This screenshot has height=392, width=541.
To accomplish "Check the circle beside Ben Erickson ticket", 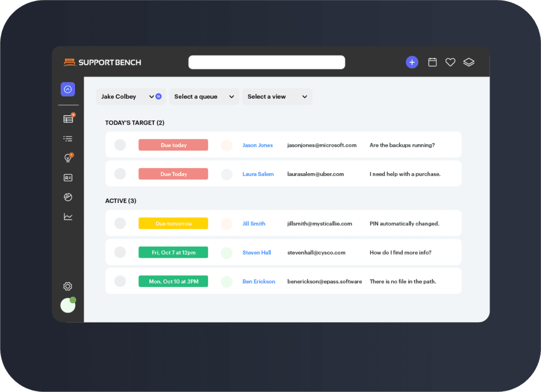I will pos(120,282).
